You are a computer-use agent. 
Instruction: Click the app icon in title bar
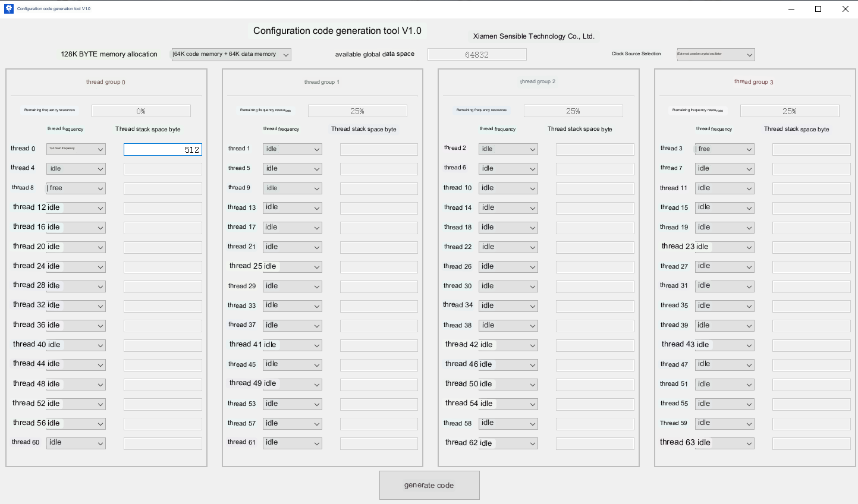click(9, 9)
